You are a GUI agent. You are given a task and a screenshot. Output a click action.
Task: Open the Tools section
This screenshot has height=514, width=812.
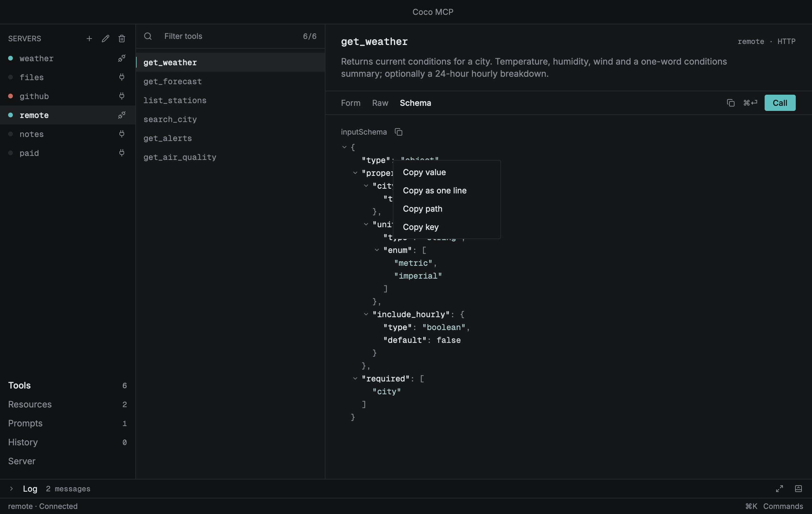point(68,385)
